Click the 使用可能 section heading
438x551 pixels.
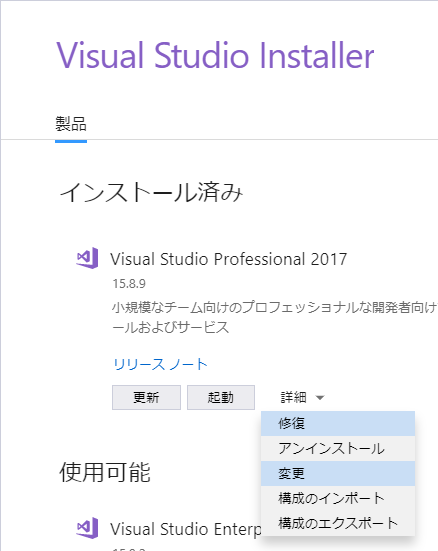(x=105, y=472)
